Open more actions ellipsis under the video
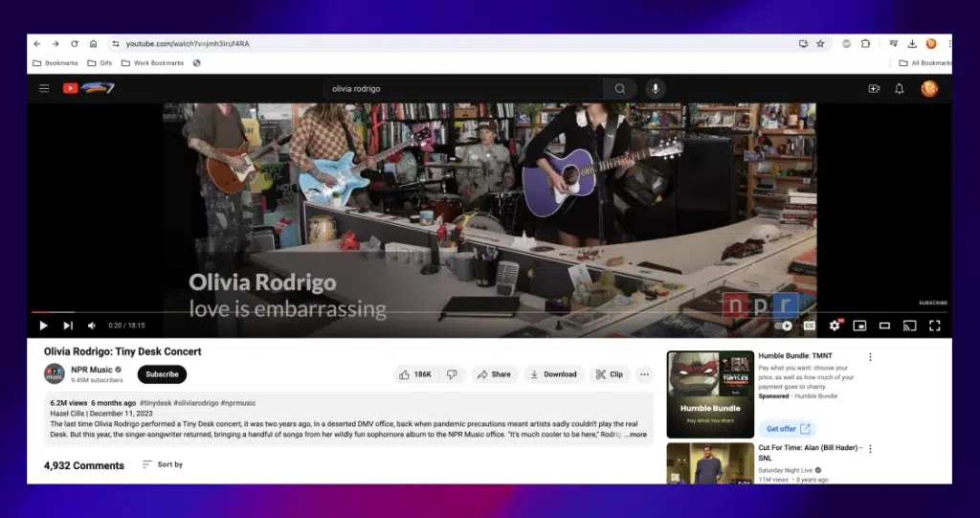This screenshot has height=518, width=980. point(644,374)
